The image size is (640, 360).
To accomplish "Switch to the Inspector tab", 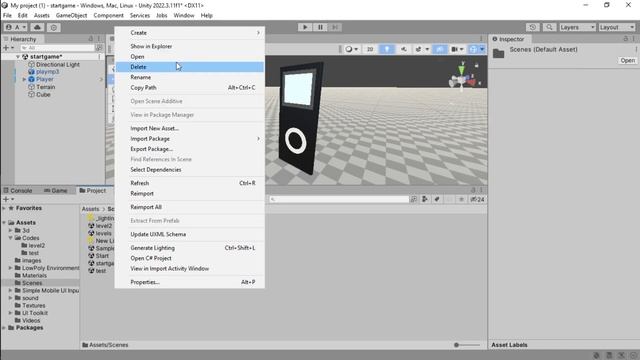I will point(508,39).
